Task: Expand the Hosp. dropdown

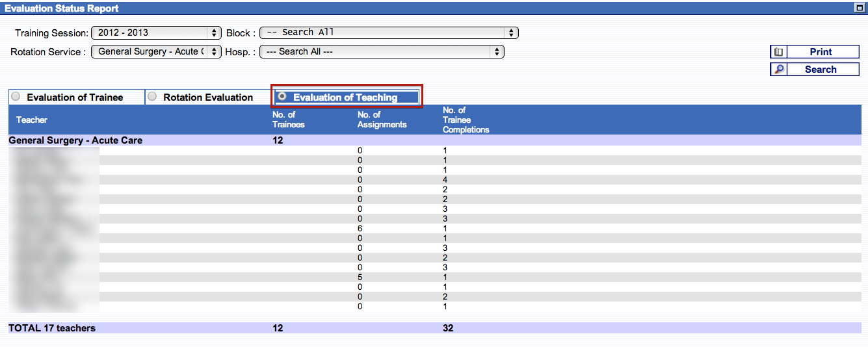Action: pos(382,52)
